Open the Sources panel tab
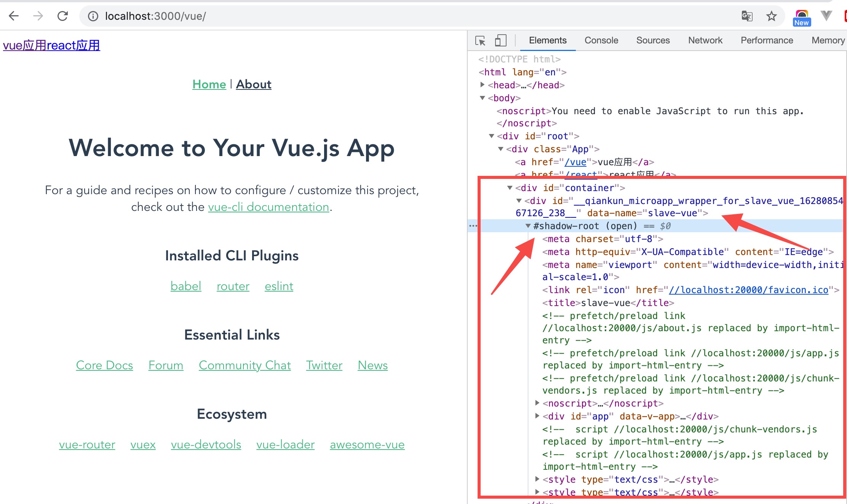847x504 pixels. click(653, 40)
